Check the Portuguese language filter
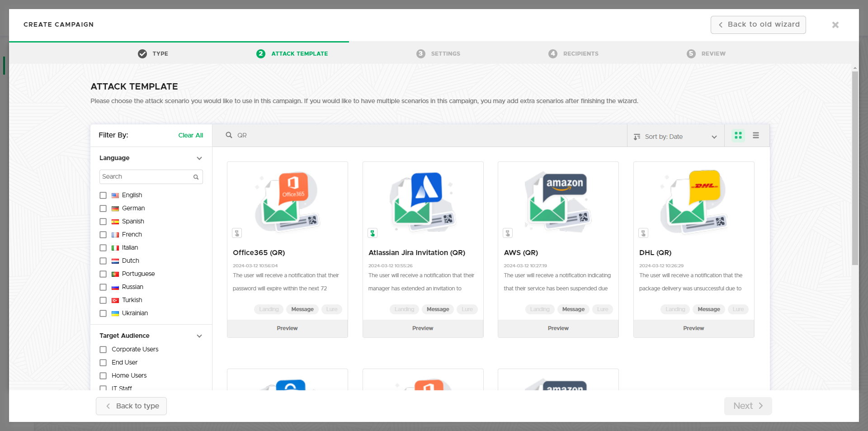This screenshot has height=431, width=868. click(103, 274)
